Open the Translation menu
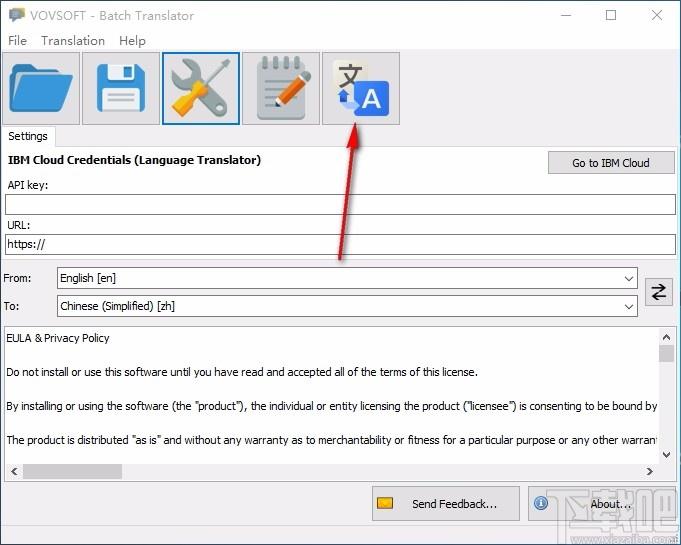This screenshot has height=545, width=681. click(x=73, y=41)
